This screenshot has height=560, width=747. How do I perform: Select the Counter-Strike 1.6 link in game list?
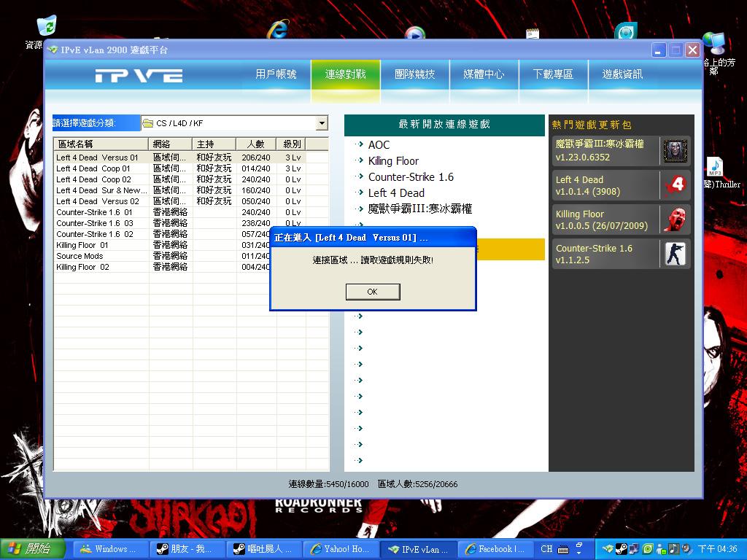(x=411, y=177)
